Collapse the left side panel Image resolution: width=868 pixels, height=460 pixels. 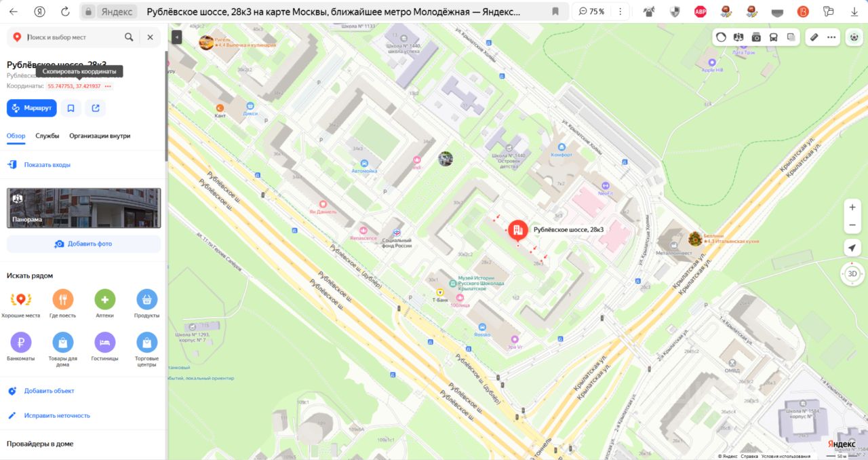tap(177, 37)
